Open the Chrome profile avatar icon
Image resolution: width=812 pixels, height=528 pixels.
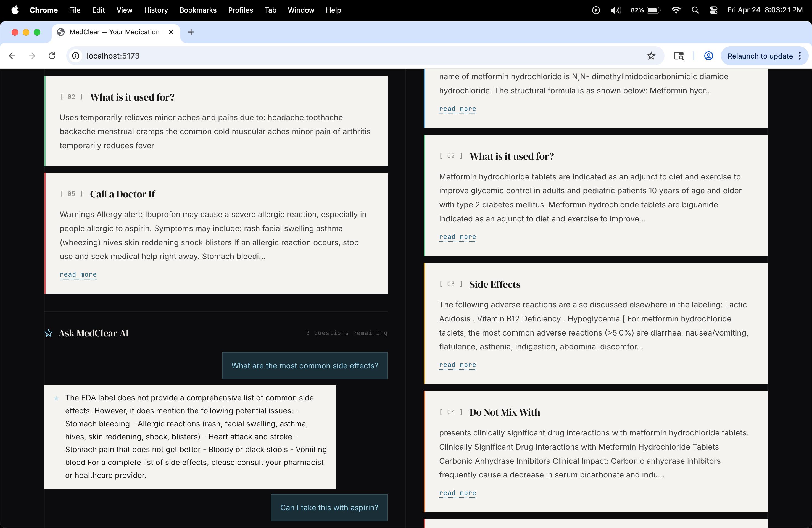pos(708,56)
